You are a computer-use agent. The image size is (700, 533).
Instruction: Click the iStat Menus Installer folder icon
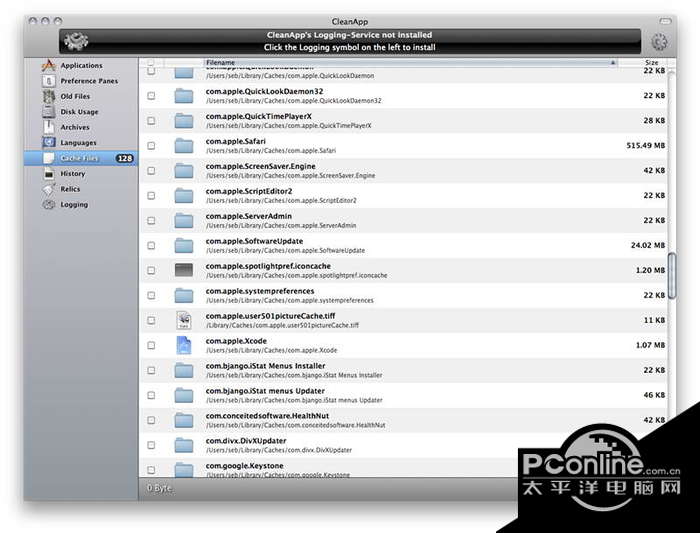pos(183,370)
